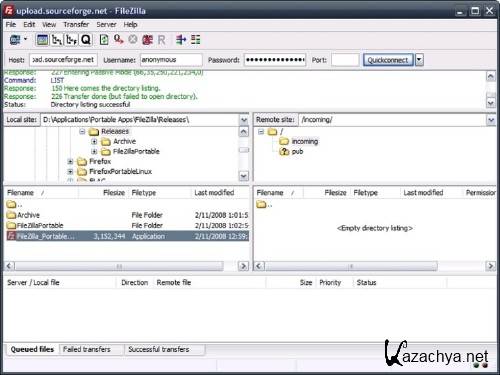Reconnect to last server icon
The image size is (500, 375).
tap(161, 40)
